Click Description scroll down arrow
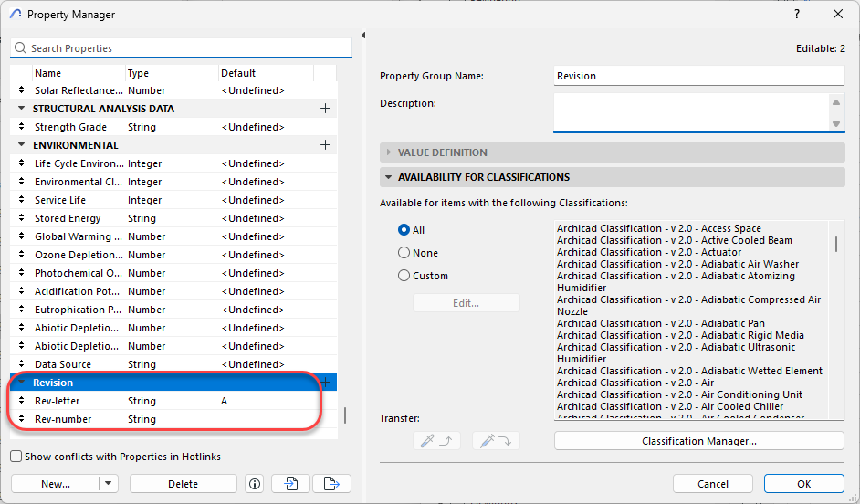 pos(836,124)
